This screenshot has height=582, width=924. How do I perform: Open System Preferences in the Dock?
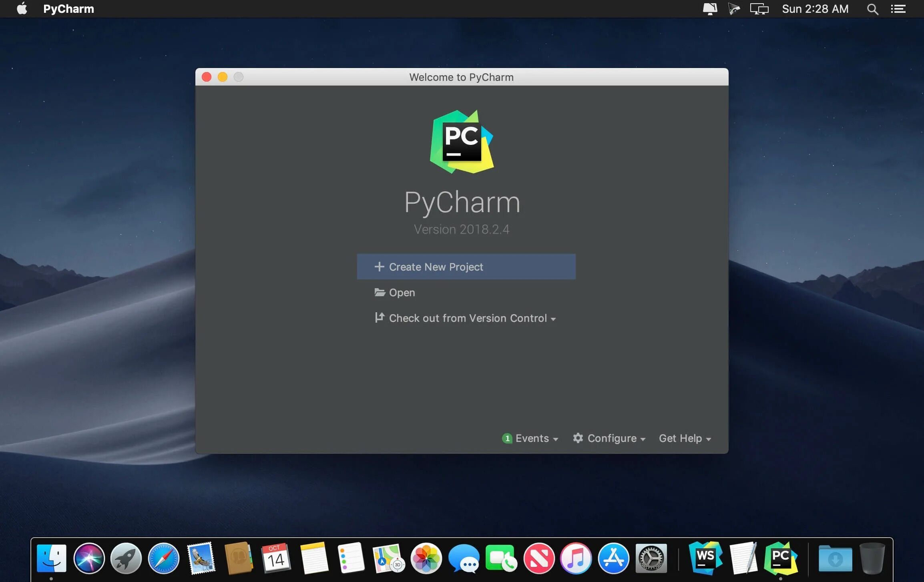[x=651, y=558]
